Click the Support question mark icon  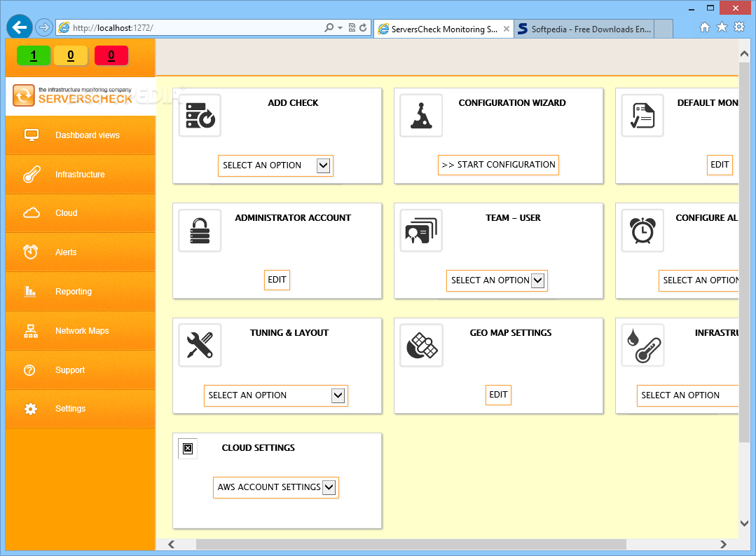click(x=29, y=370)
